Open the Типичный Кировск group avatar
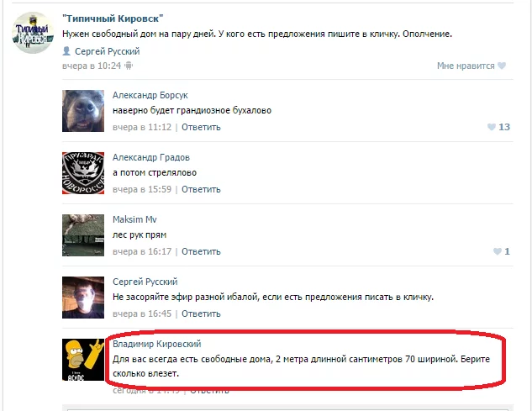The image size is (532, 411). pos(33,33)
